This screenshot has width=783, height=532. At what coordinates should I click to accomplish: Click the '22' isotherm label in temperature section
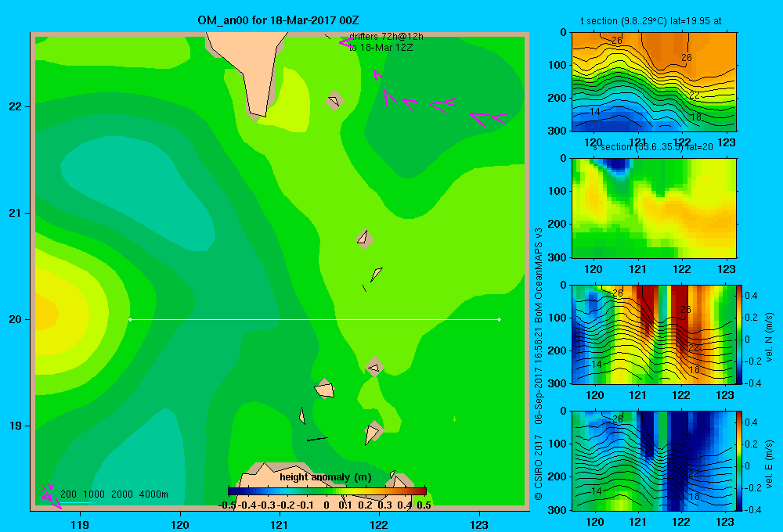click(694, 95)
